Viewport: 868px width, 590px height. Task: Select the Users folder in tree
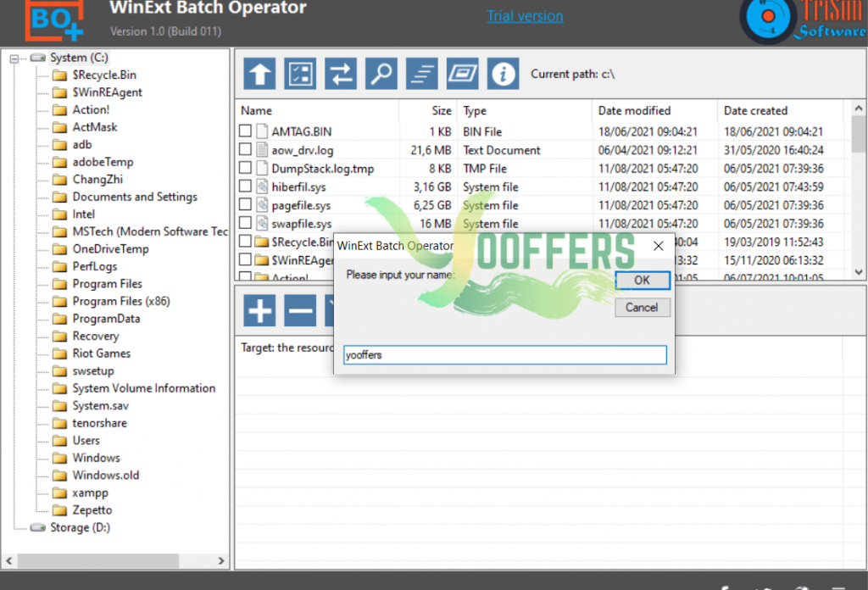coord(86,441)
